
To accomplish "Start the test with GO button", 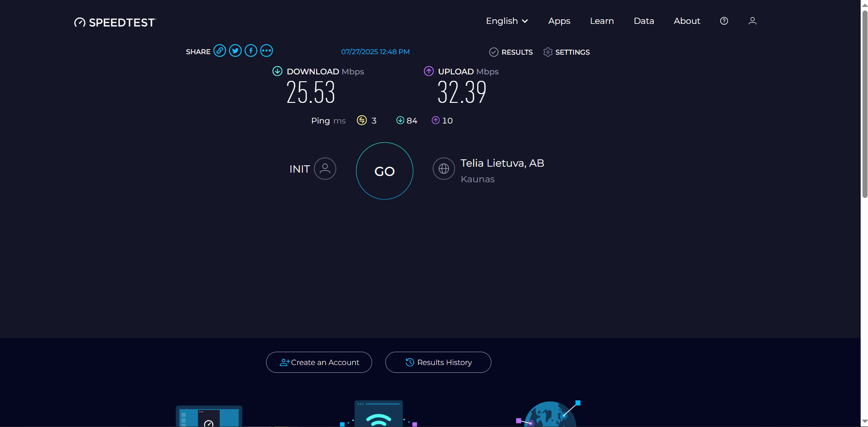I will pos(384,171).
